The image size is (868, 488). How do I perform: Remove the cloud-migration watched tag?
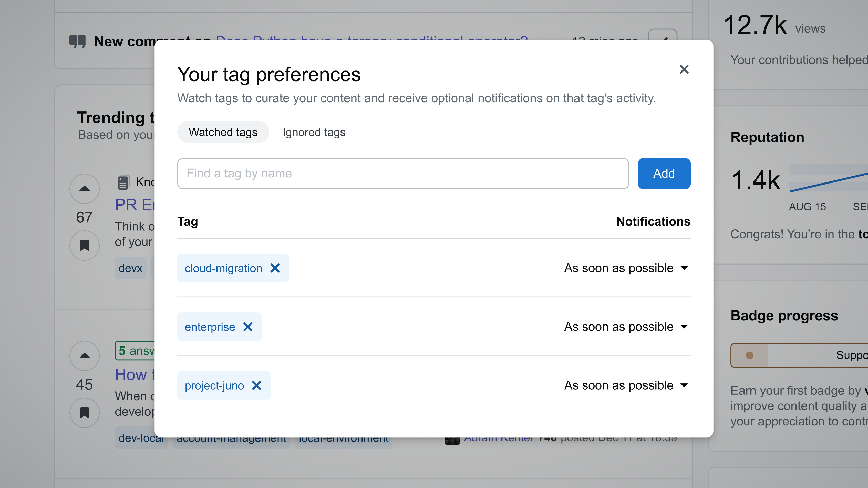click(275, 268)
